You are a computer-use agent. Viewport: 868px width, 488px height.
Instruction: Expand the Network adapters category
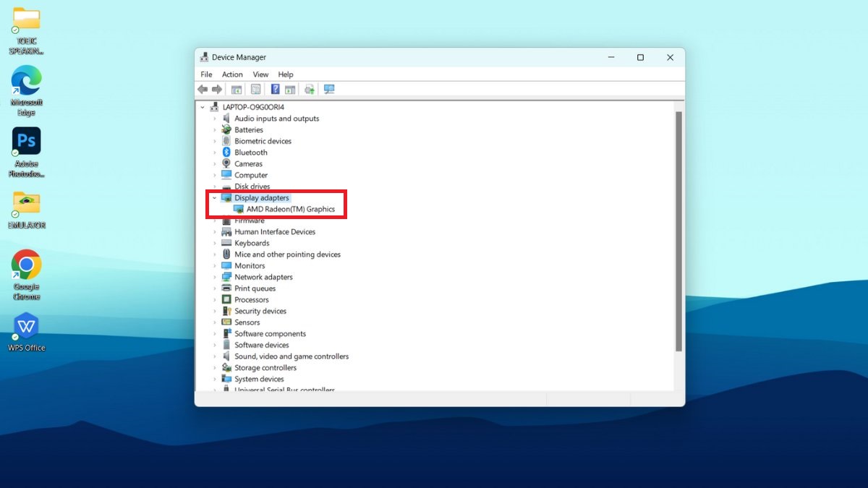point(215,277)
